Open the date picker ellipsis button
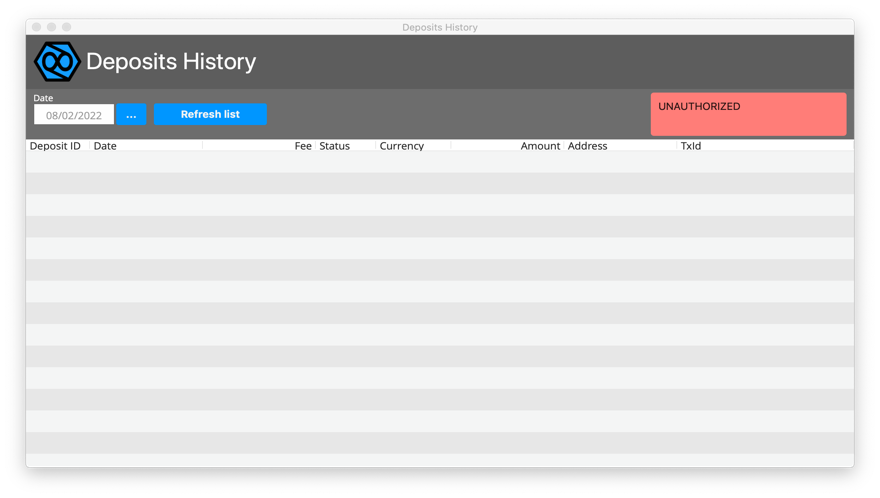Image resolution: width=880 pixels, height=498 pixels. click(x=131, y=115)
